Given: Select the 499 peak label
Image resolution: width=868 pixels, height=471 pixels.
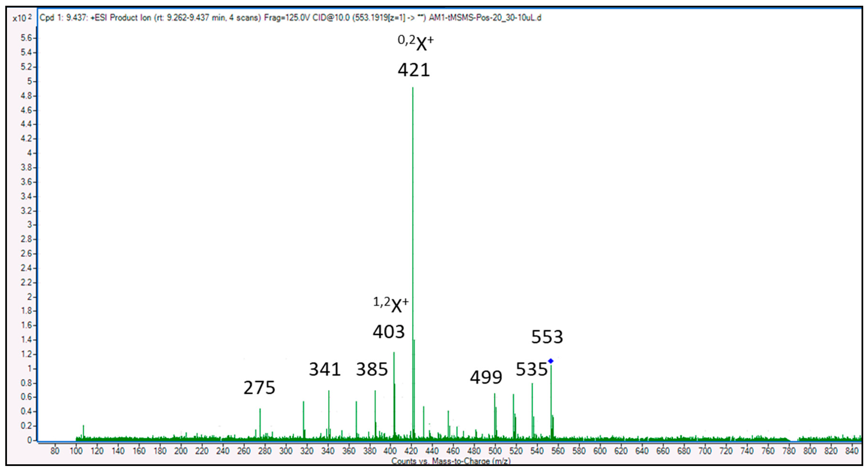Looking at the screenshot, I should [x=486, y=377].
